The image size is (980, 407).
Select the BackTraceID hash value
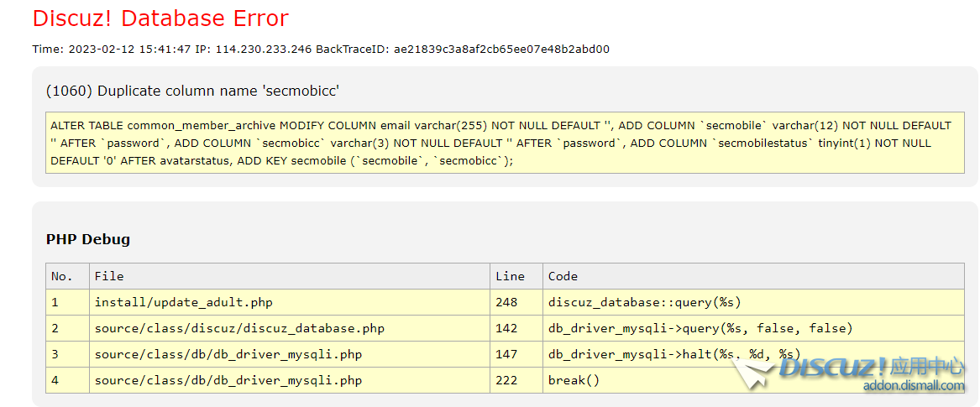501,50
